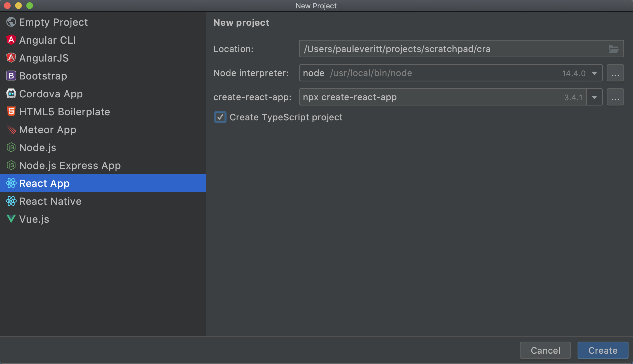Select the Bootstrap icon in the sidebar

pos(11,76)
